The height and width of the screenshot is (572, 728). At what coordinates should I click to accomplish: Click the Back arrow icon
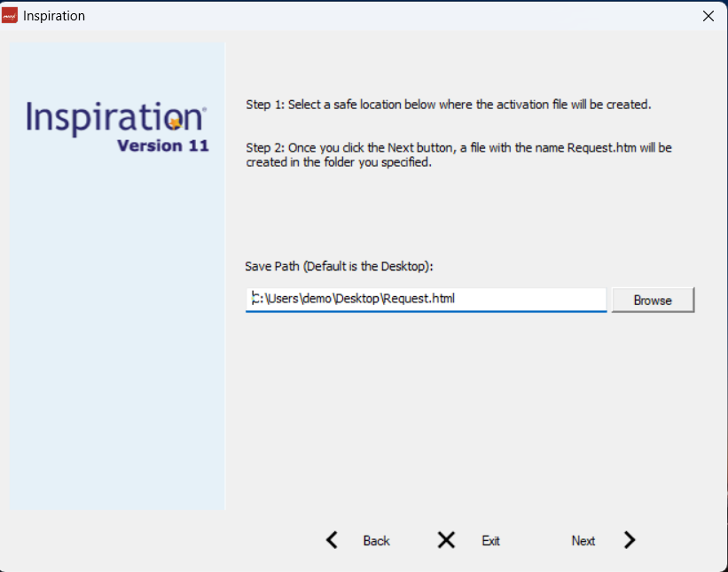(x=332, y=540)
